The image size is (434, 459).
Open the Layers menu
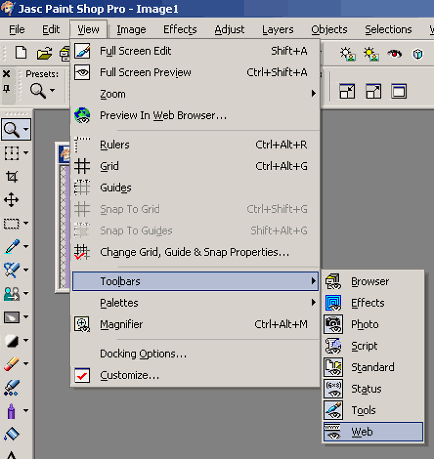click(277, 29)
